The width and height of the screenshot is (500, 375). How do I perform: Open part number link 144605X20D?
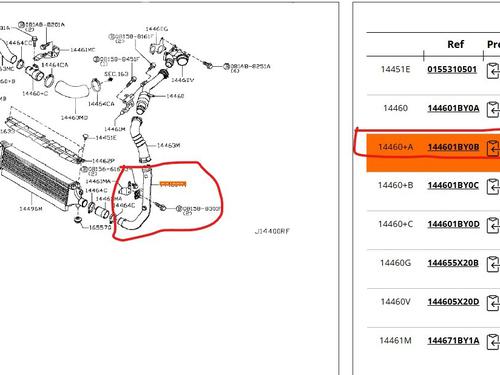(x=453, y=302)
